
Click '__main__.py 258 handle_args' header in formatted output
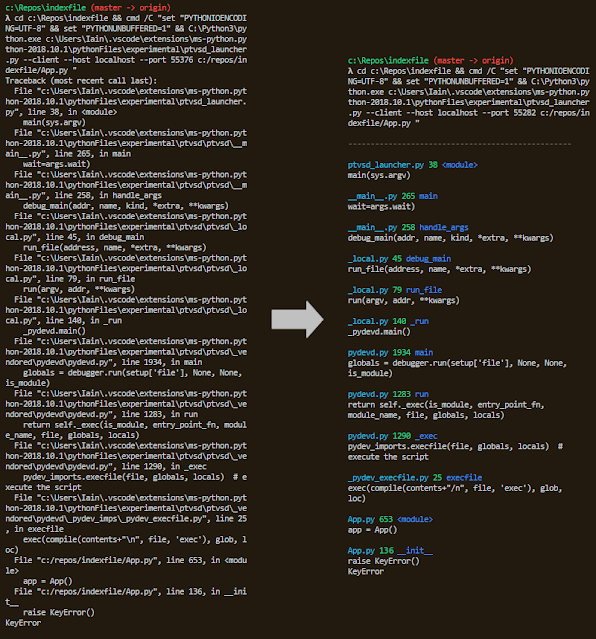click(x=408, y=227)
